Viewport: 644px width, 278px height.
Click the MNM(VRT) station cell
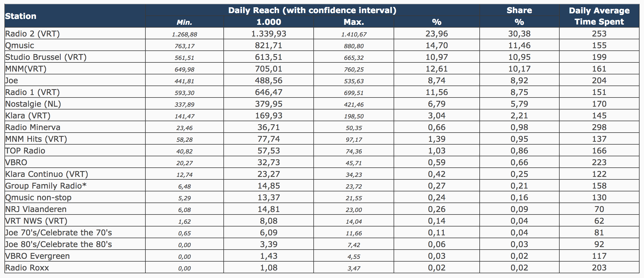point(26,69)
